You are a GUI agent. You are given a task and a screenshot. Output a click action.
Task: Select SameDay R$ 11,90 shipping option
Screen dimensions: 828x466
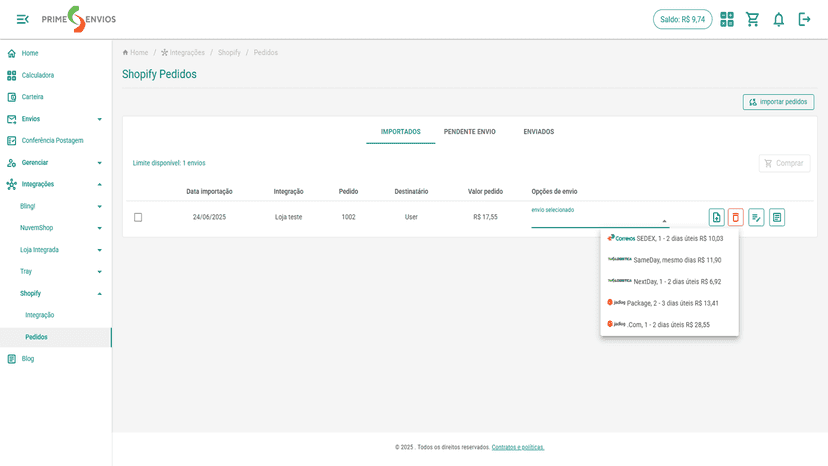pos(670,260)
